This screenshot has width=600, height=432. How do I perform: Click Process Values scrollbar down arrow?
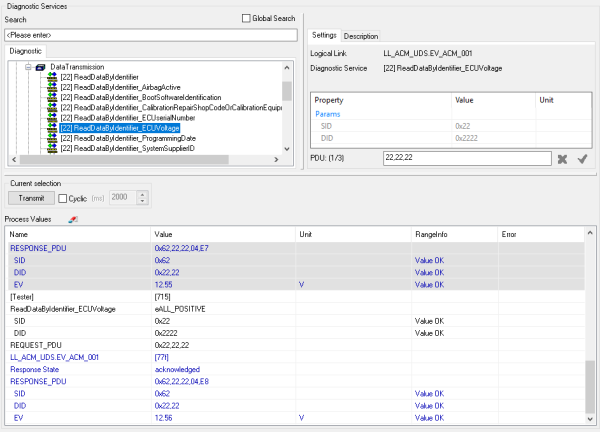click(x=590, y=419)
